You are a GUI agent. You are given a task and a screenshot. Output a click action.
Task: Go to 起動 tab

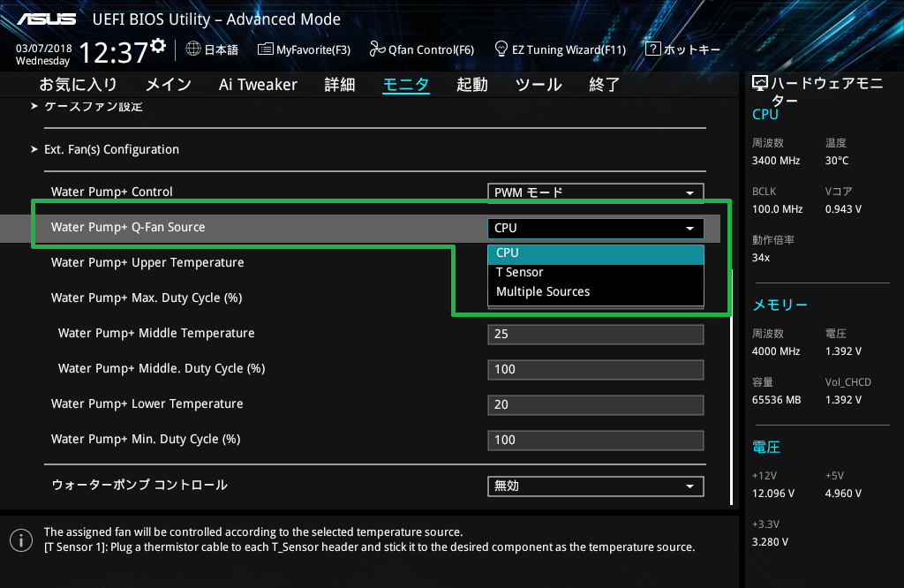point(472,85)
